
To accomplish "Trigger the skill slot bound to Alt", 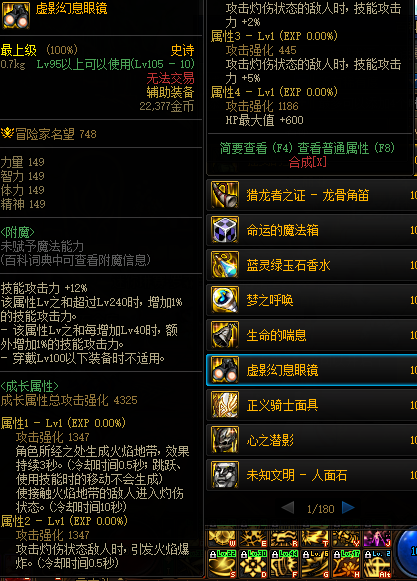I will coord(377,563).
